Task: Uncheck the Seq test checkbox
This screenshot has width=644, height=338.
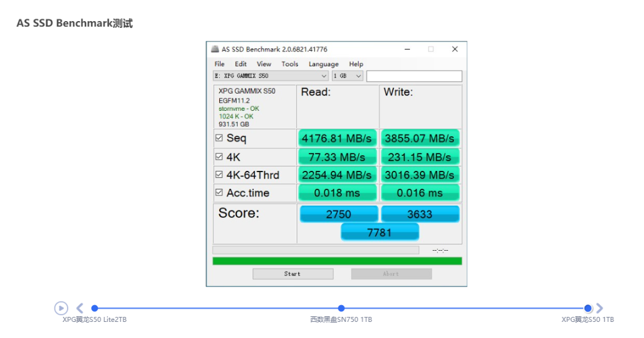Action: coord(219,138)
